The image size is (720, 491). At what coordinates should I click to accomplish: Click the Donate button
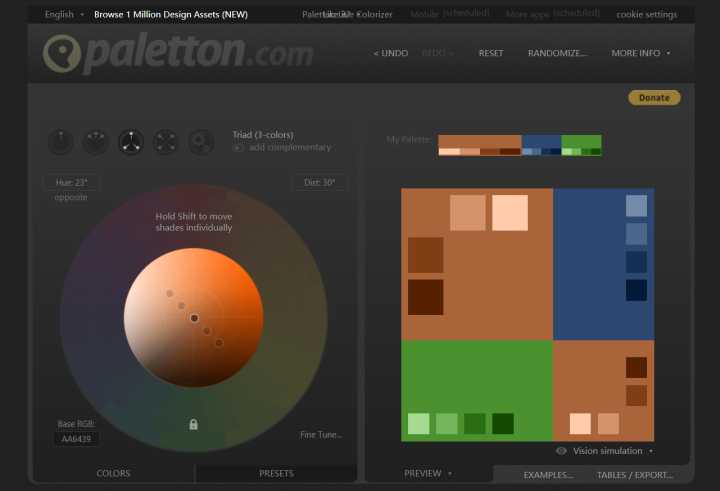(x=654, y=97)
